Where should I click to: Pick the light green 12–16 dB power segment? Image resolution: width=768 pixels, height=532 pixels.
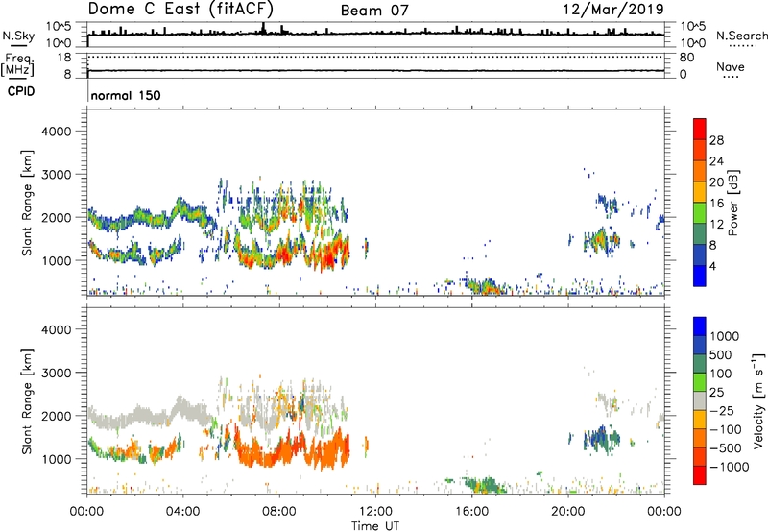pos(700,212)
